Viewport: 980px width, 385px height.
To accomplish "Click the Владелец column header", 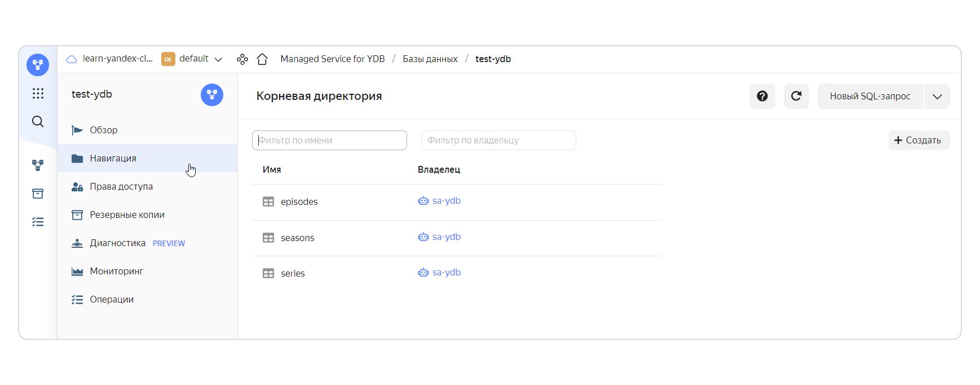I will (439, 169).
